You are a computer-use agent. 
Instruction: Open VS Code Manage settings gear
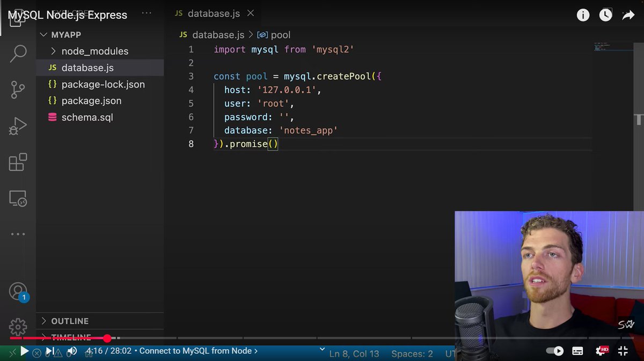click(x=18, y=326)
